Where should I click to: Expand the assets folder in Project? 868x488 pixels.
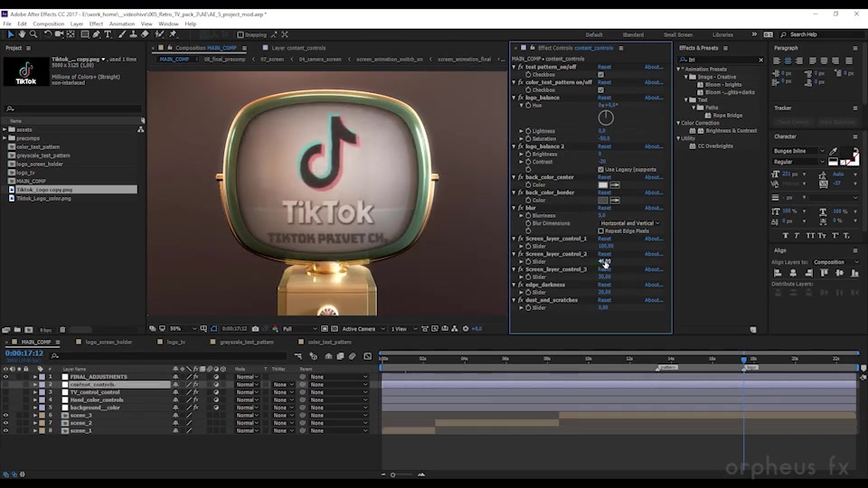[x=5, y=129]
